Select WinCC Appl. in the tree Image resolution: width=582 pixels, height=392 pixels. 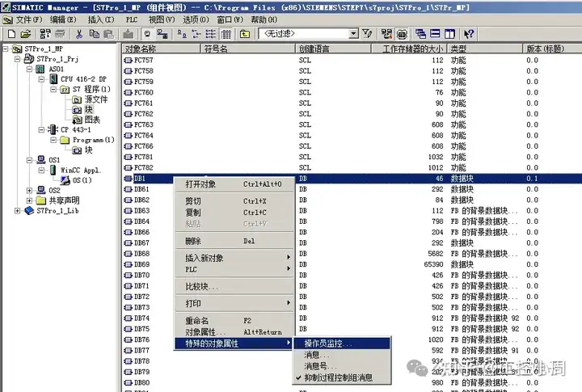[81, 170]
